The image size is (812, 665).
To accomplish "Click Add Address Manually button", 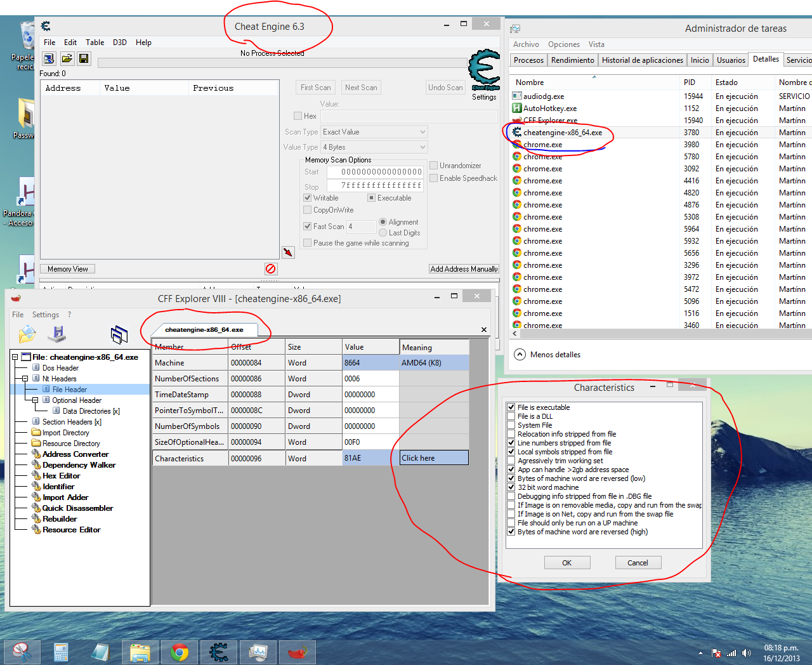I will [x=464, y=269].
